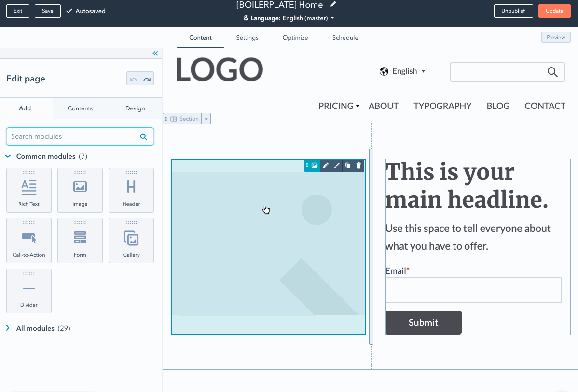This screenshot has height=392, width=578.
Task: Expand the All modules group
Action: tap(8, 328)
